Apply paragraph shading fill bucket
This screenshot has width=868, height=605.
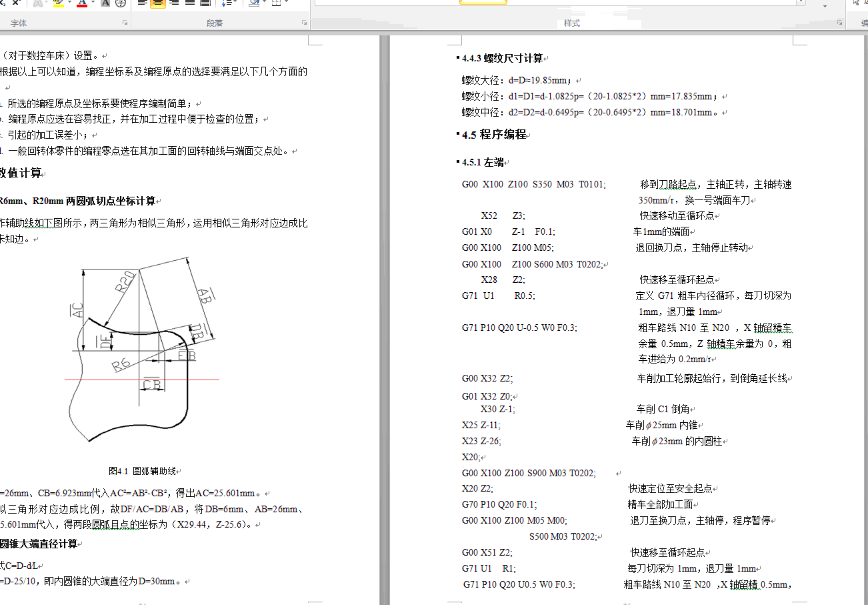coord(253,3)
